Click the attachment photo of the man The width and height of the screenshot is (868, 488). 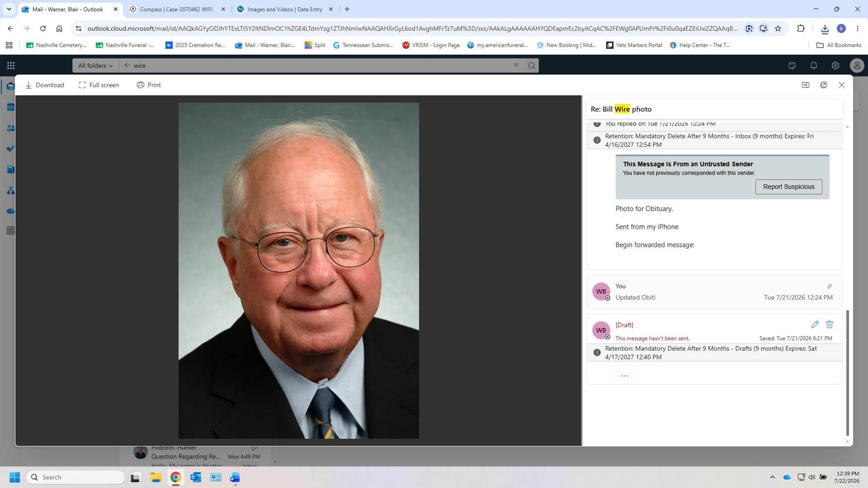coord(298,271)
